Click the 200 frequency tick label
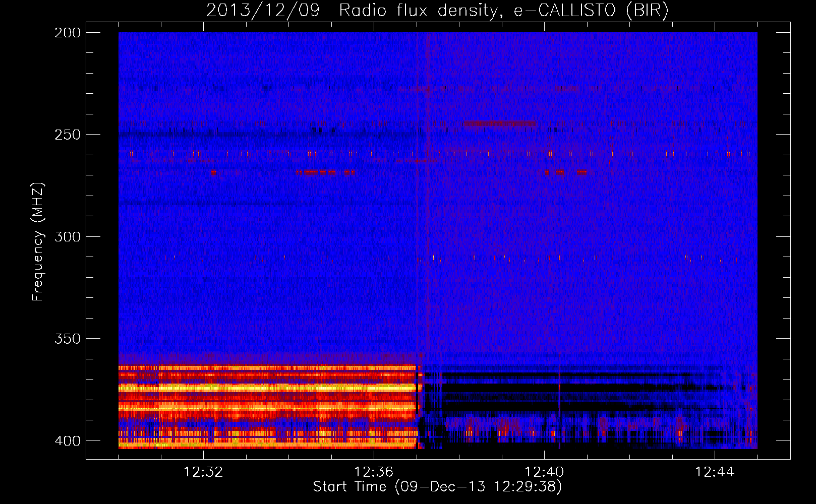The height and width of the screenshot is (504, 816). (x=68, y=33)
